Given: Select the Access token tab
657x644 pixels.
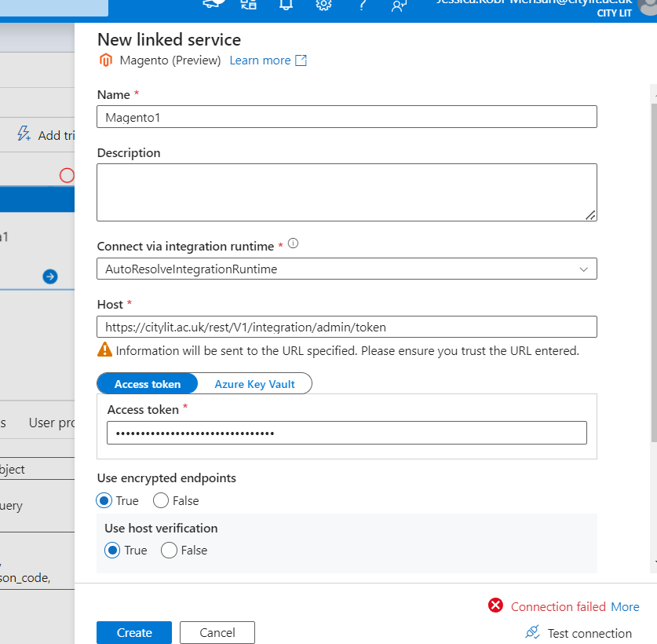Looking at the screenshot, I should [147, 384].
